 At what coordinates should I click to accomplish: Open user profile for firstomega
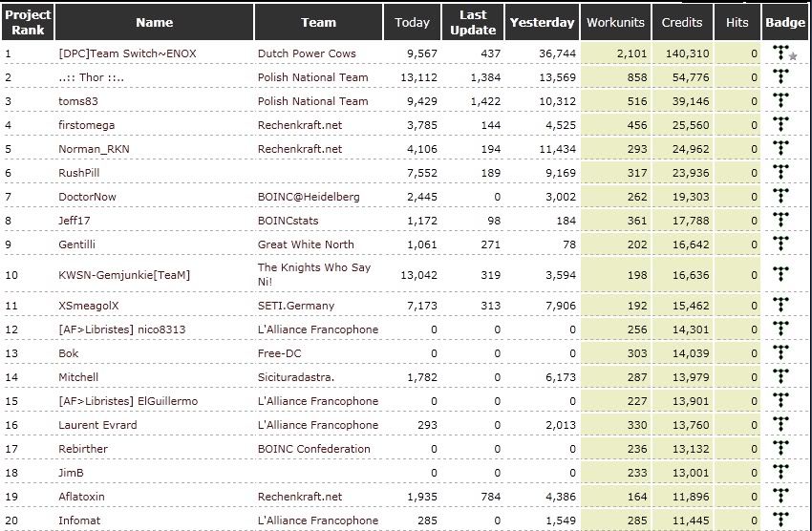coord(87,125)
